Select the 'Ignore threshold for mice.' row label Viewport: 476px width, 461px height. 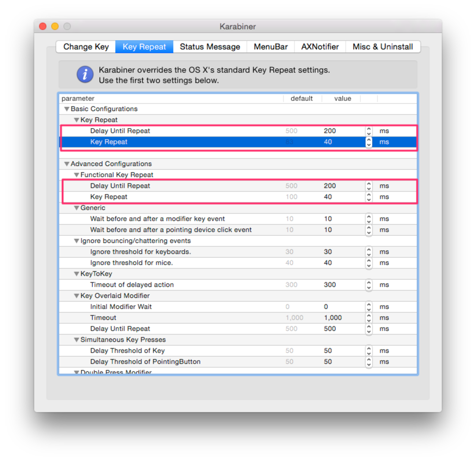pyautogui.click(x=131, y=263)
